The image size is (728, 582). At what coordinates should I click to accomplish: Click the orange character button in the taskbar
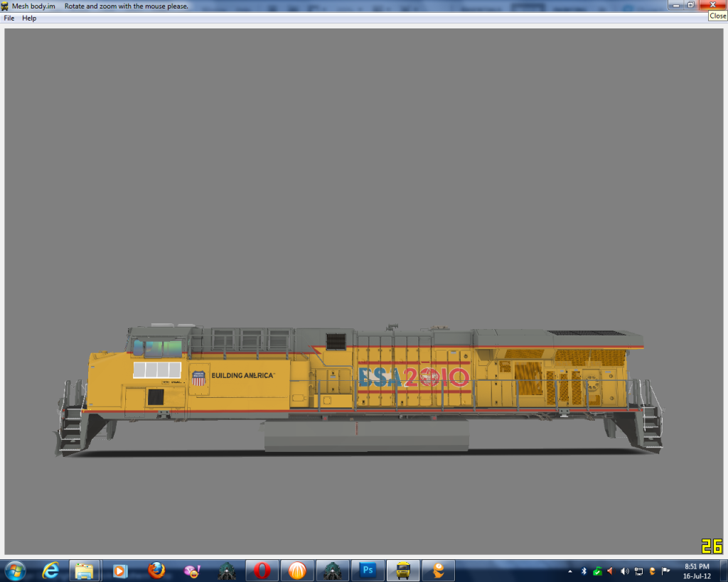pyautogui.click(x=438, y=571)
